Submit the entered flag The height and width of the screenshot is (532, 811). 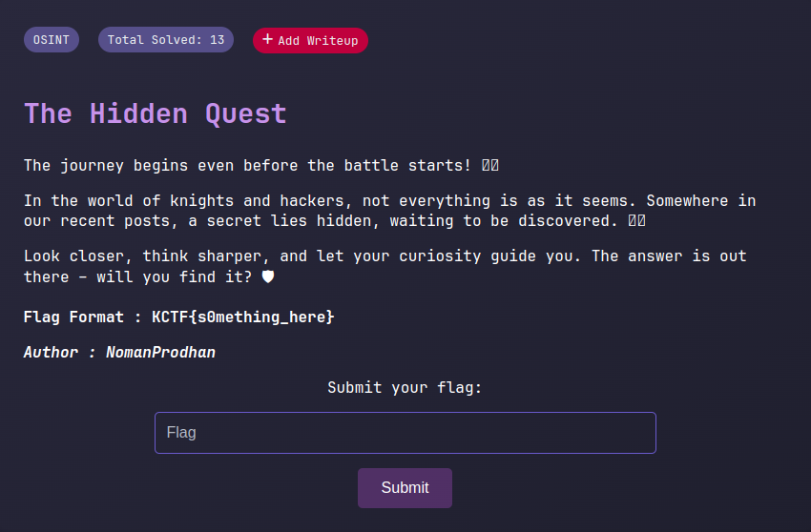(x=405, y=488)
